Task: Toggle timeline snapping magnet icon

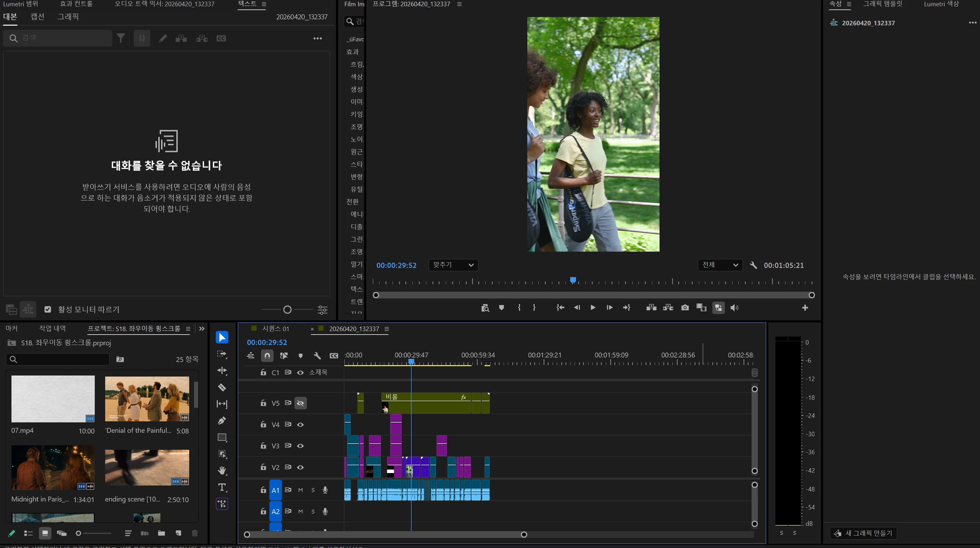Action: pos(267,356)
